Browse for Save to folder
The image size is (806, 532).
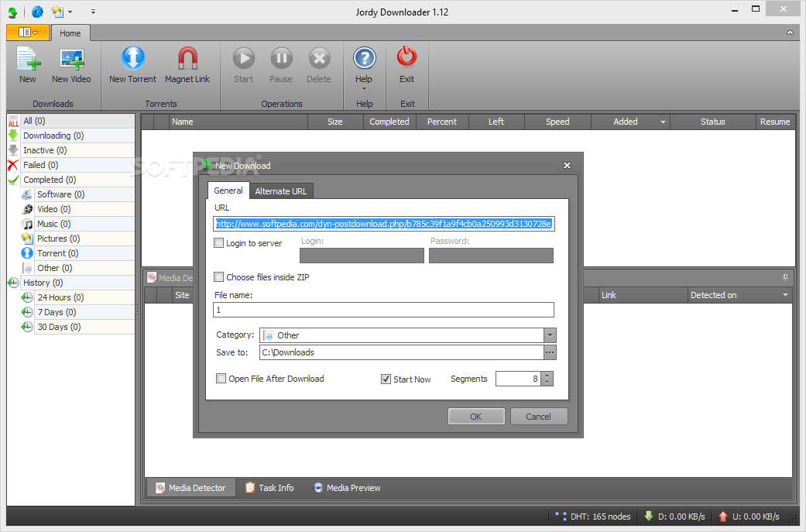[550, 352]
